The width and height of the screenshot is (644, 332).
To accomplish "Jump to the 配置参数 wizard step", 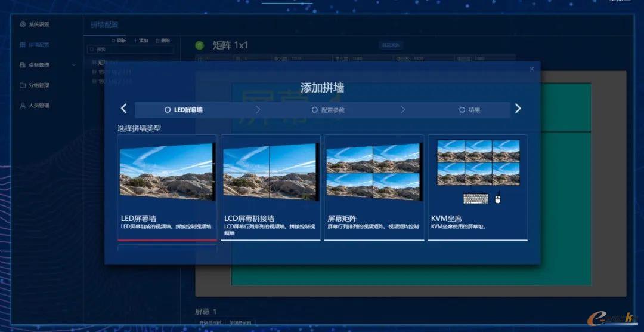I will click(x=328, y=110).
